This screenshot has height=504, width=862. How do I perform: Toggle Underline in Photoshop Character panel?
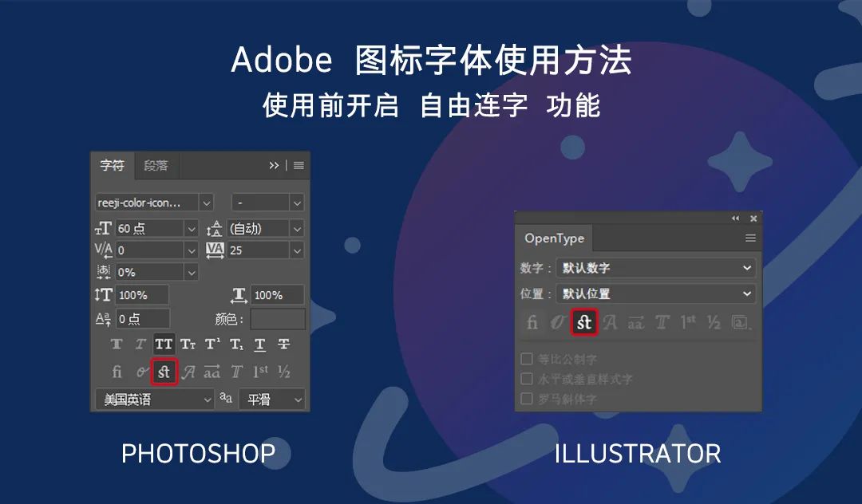(260, 345)
